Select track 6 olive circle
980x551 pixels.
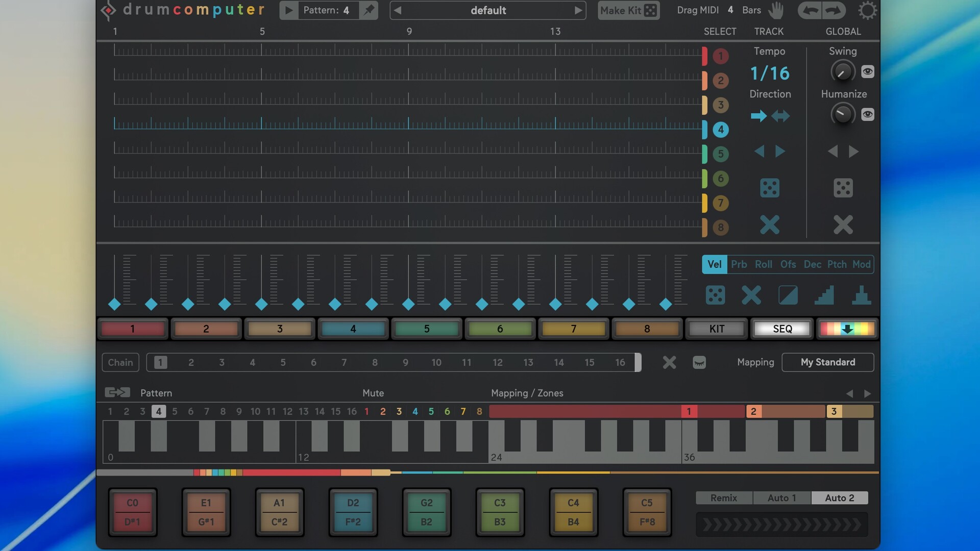pyautogui.click(x=720, y=179)
